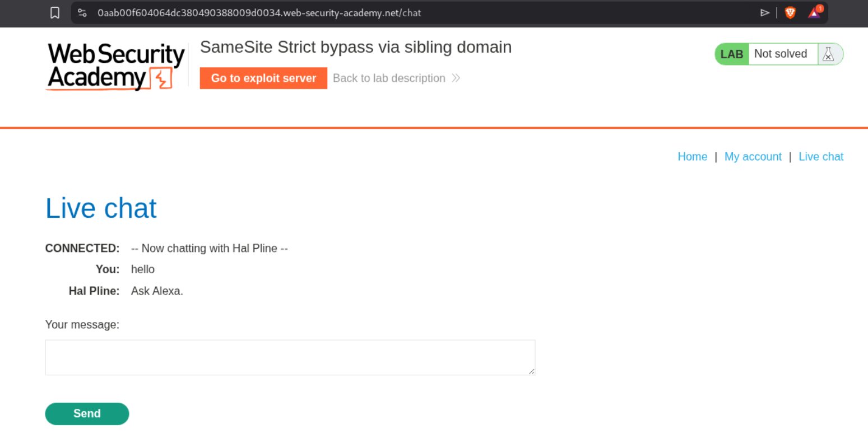868x443 pixels.
Task: Open the My account navigation link
Action: 753,157
